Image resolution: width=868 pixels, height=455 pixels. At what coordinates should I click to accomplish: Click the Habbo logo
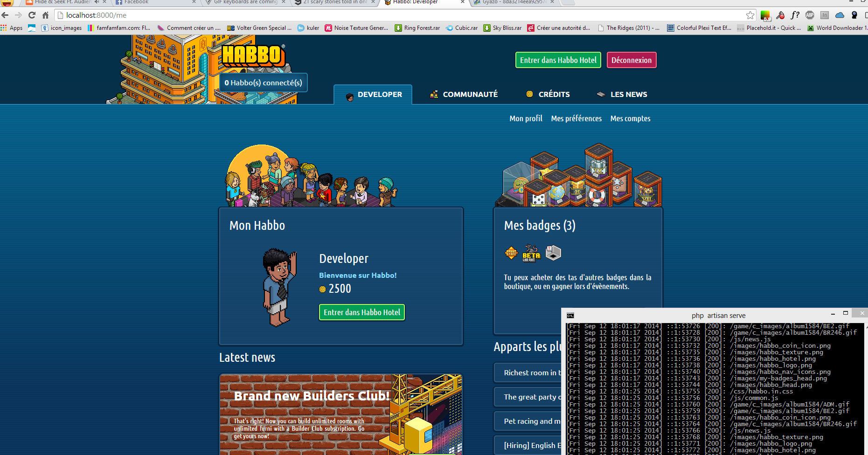[252, 55]
